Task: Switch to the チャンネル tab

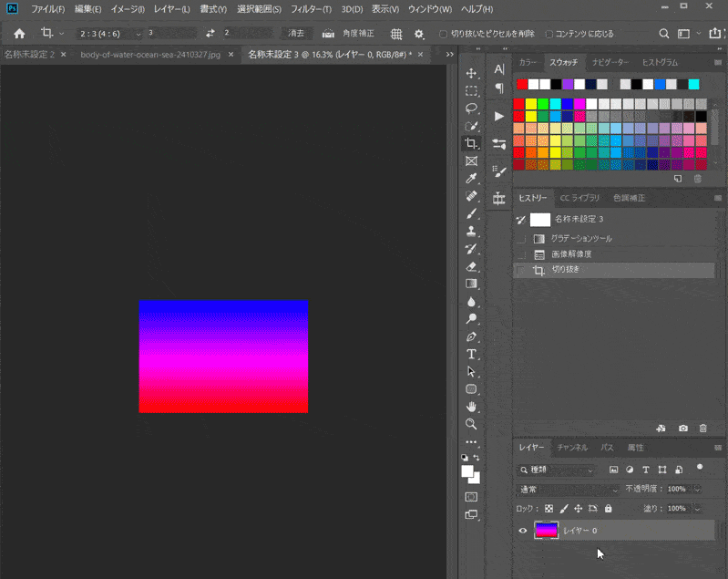Action: [572, 448]
